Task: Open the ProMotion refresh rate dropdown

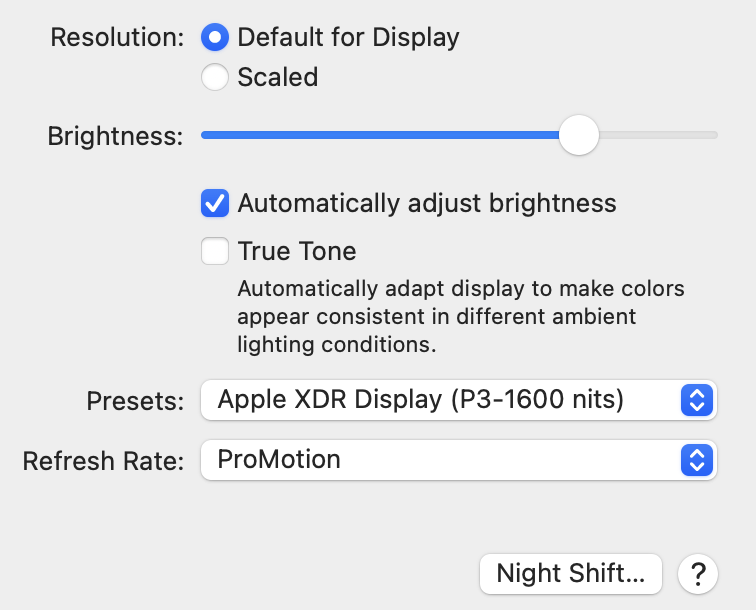Action: pyautogui.click(x=440, y=460)
